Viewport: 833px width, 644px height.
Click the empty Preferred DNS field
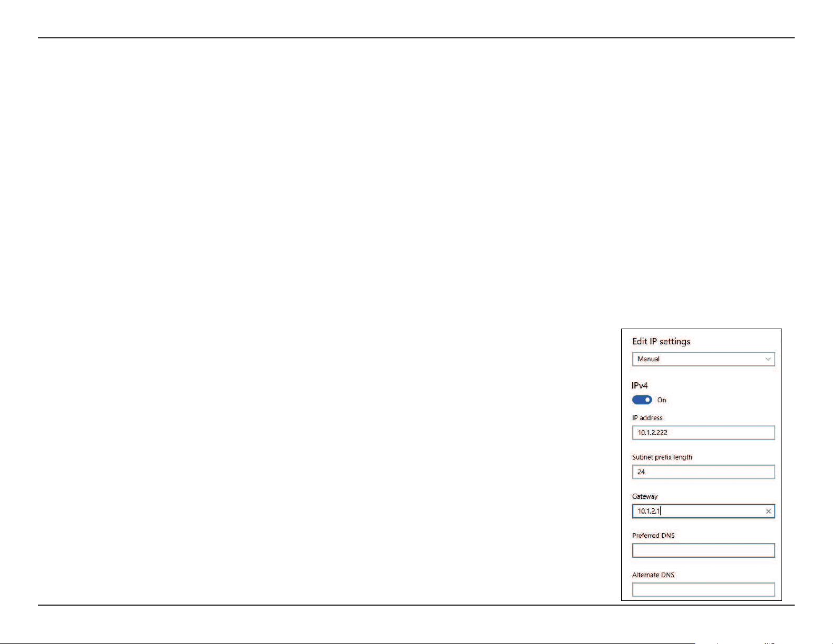[x=703, y=550]
